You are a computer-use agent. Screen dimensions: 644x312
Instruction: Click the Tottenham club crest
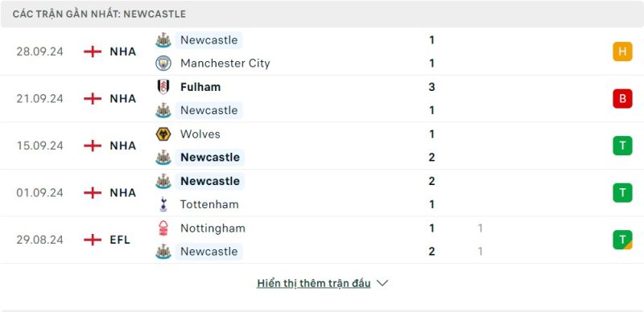(x=163, y=204)
